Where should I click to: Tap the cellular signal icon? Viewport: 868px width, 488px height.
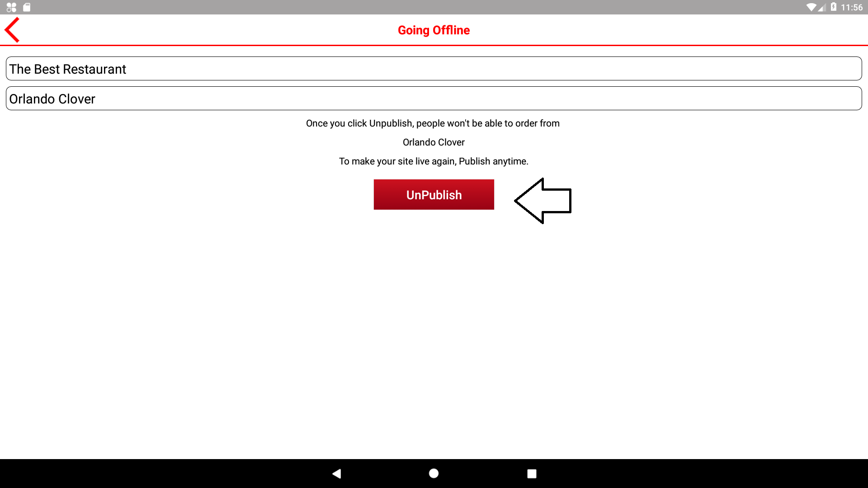click(822, 7)
